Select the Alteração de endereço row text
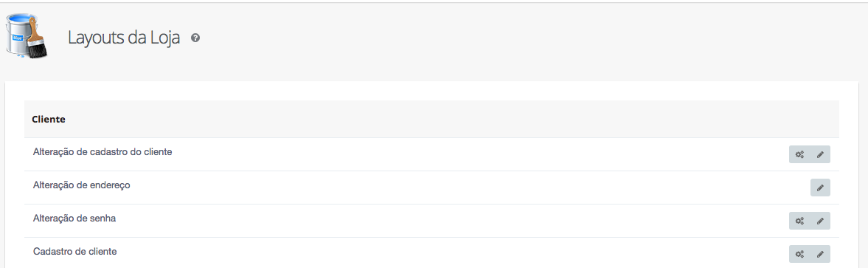This screenshot has height=268, width=868. coord(81,185)
